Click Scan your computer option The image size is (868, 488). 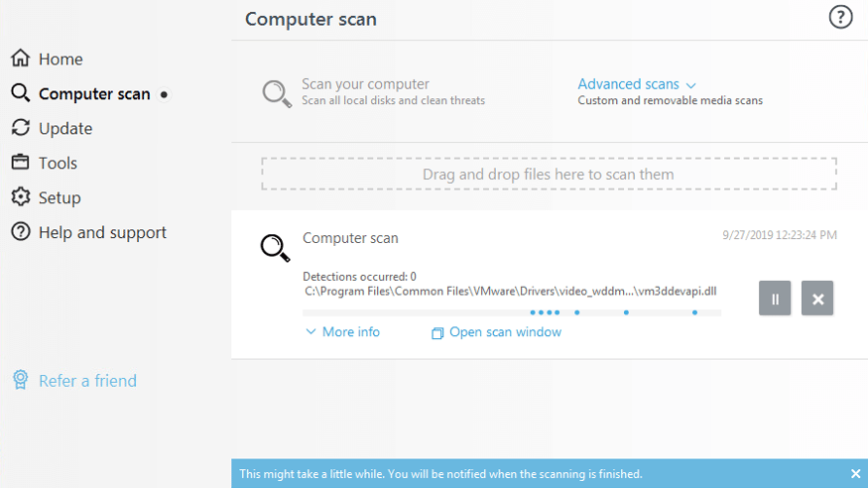tap(365, 85)
